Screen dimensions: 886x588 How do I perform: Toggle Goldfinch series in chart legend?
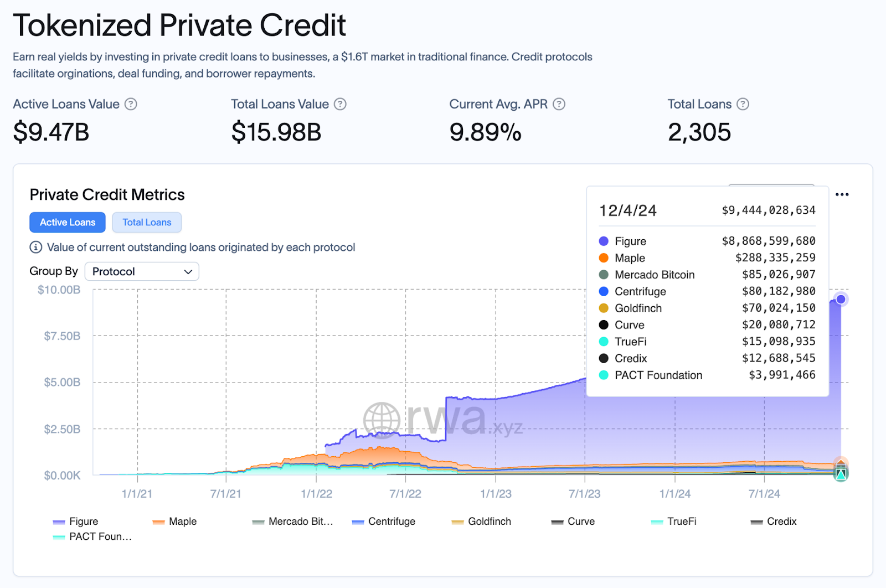coord(482,522)
